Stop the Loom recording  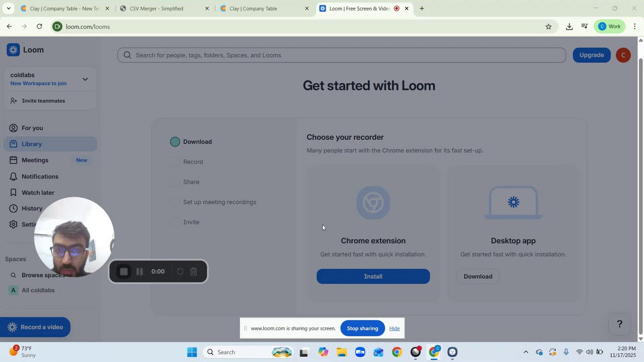(x=124, y=271)
